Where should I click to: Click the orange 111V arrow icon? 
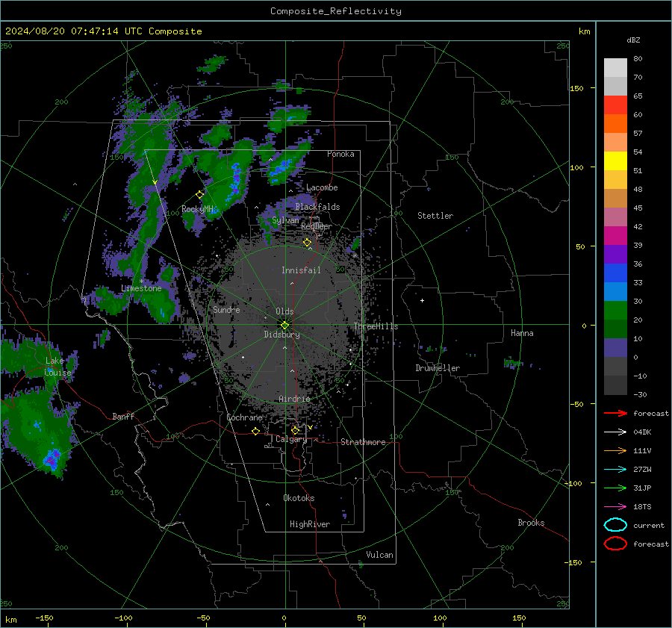615,450
